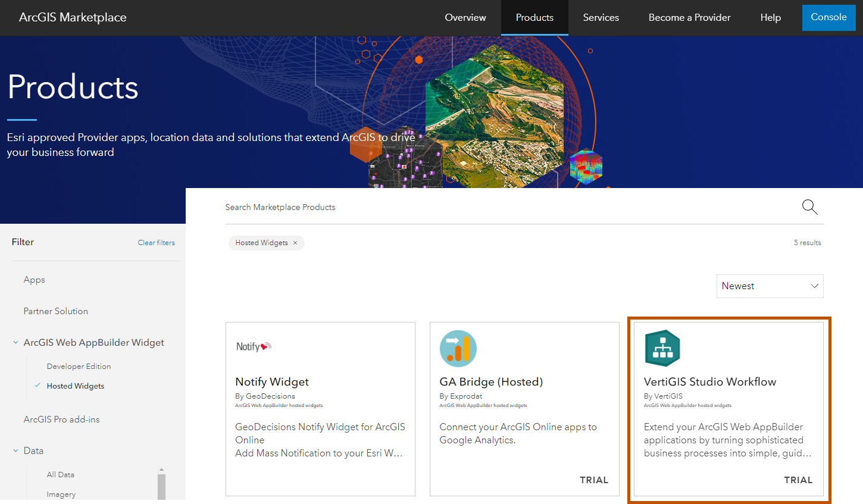Remove the Hosted Widgets filter chip
The width and height of the screenshot is (863, 504).
295,243
